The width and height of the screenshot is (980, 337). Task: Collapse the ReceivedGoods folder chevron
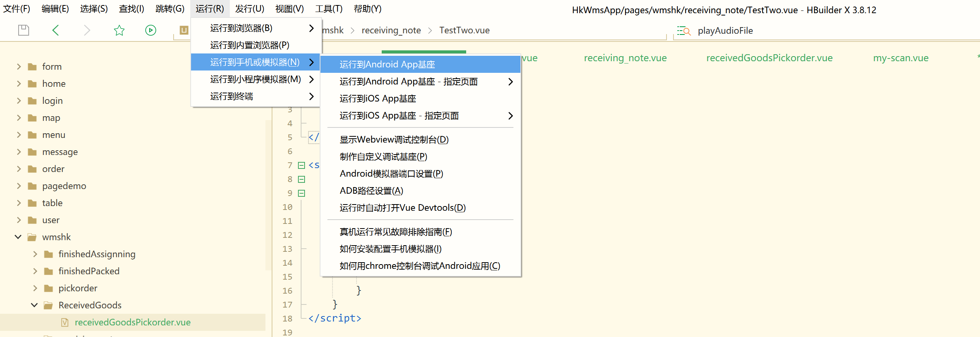pos(34,305)
